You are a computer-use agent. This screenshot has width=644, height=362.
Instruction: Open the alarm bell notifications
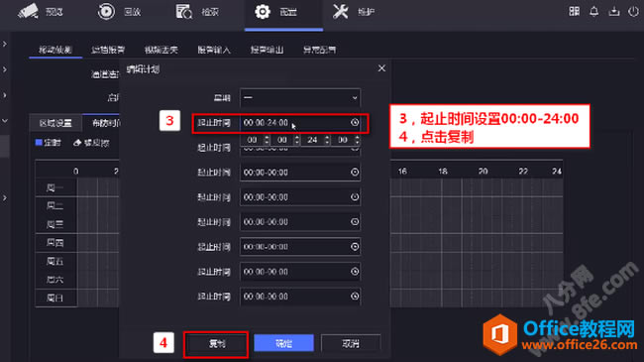point(593,11)
